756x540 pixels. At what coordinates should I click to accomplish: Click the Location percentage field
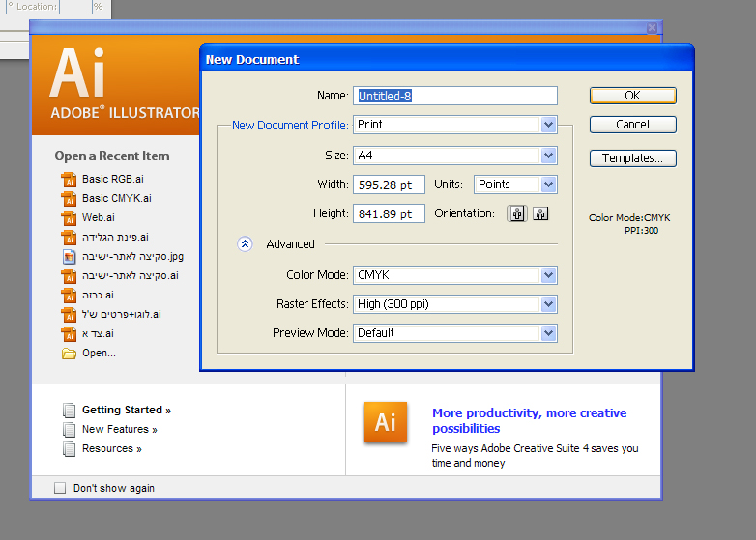75,7
